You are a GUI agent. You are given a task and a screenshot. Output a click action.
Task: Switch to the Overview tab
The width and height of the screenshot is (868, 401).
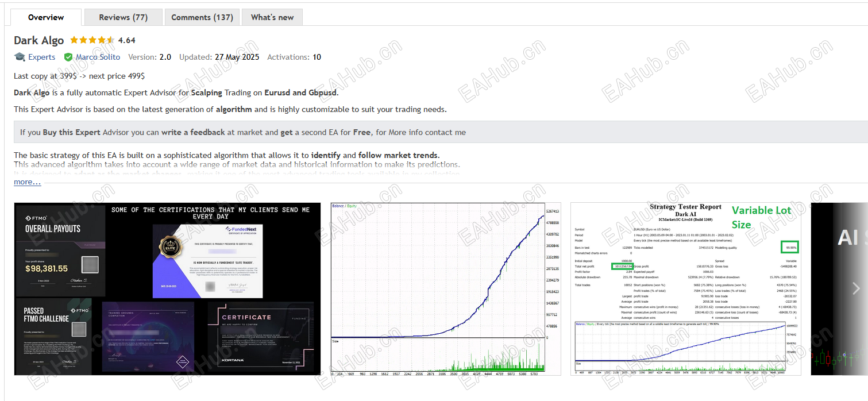tap(46, 17)
